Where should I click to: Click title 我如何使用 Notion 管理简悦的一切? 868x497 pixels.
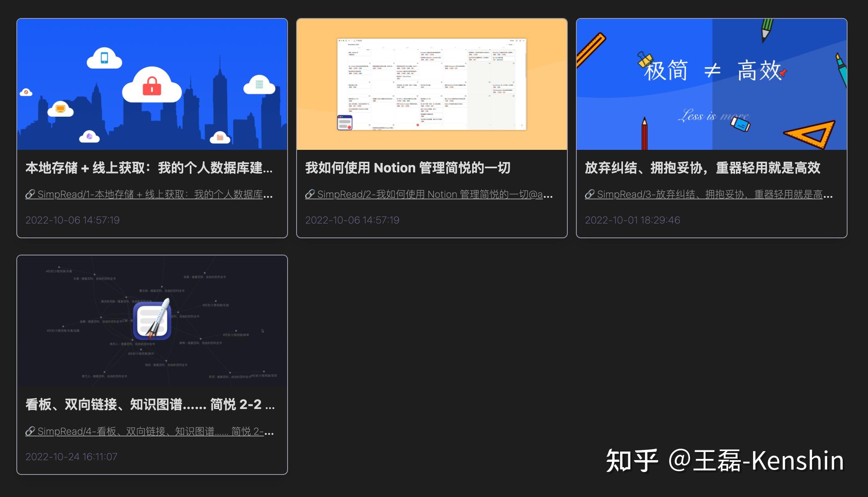click(x=408, y=168)
